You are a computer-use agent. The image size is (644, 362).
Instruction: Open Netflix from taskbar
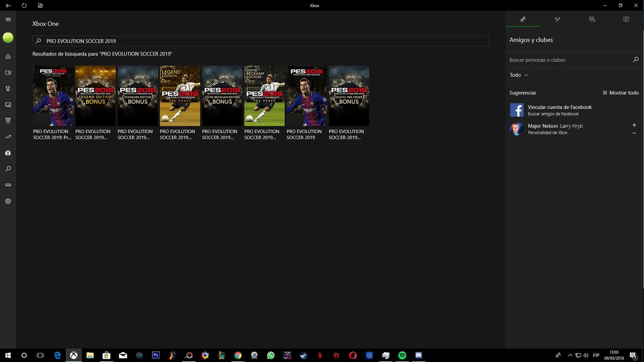320,355
